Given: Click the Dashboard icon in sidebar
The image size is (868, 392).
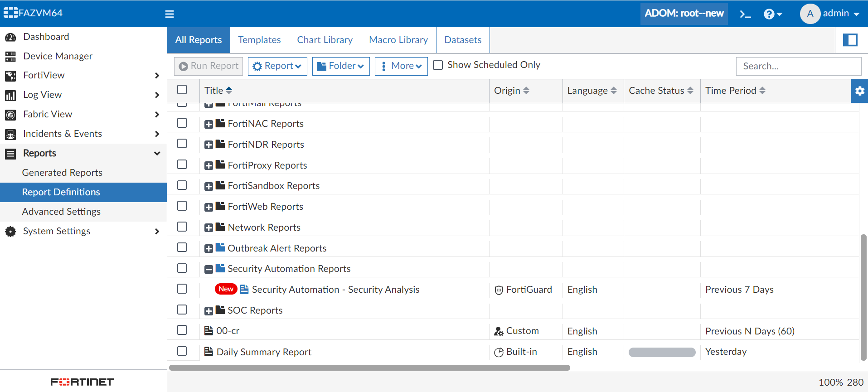Looking at the screenshot, I should pos(10,37).
